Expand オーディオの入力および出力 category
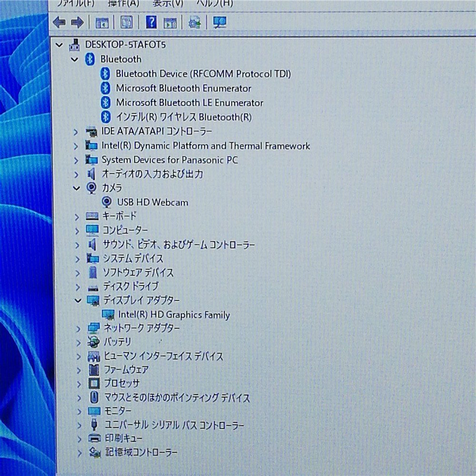This screenshot has width=476, height=476. point(76,175)
